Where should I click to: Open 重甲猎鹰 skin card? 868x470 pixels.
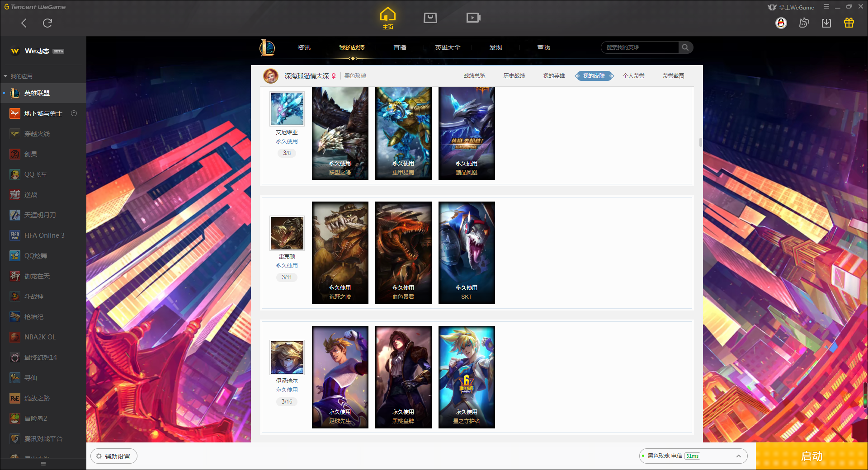coord(403,133)
